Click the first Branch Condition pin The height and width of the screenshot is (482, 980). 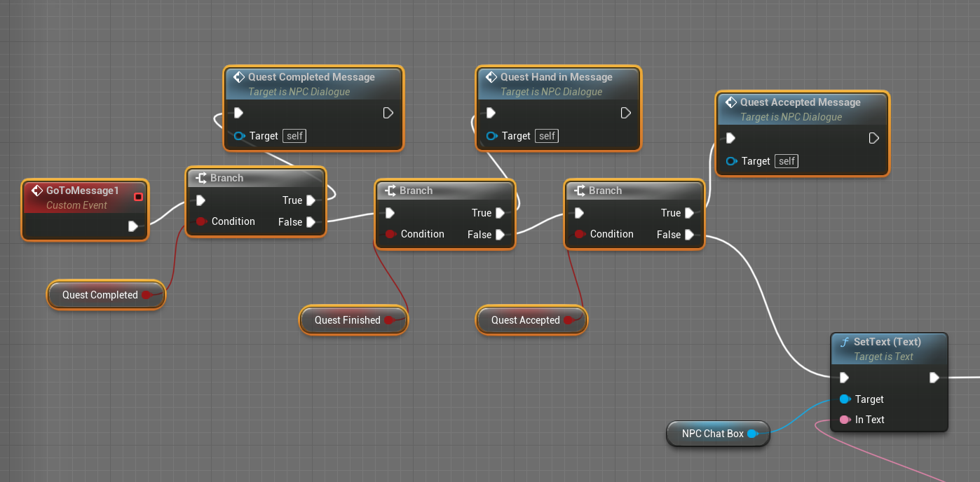tap(201, 221)
